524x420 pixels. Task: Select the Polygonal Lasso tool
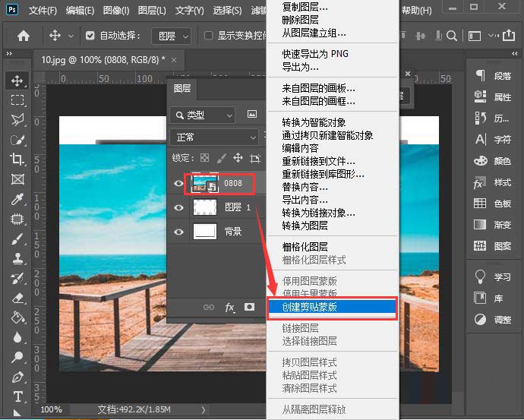coord(17,119)
